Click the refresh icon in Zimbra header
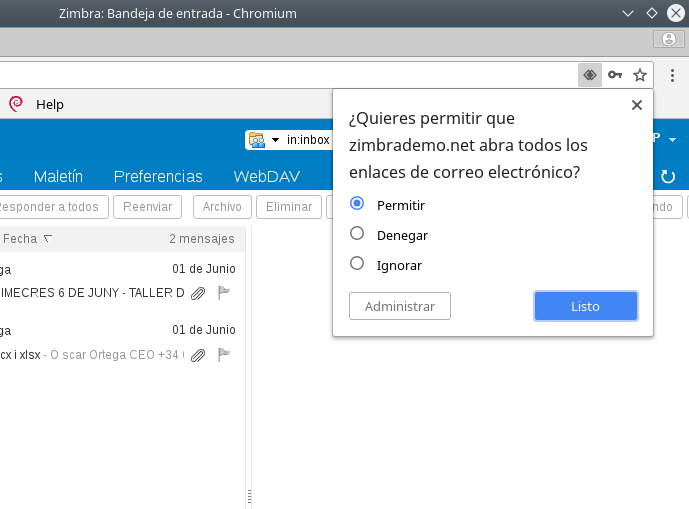 coord(668,177)
